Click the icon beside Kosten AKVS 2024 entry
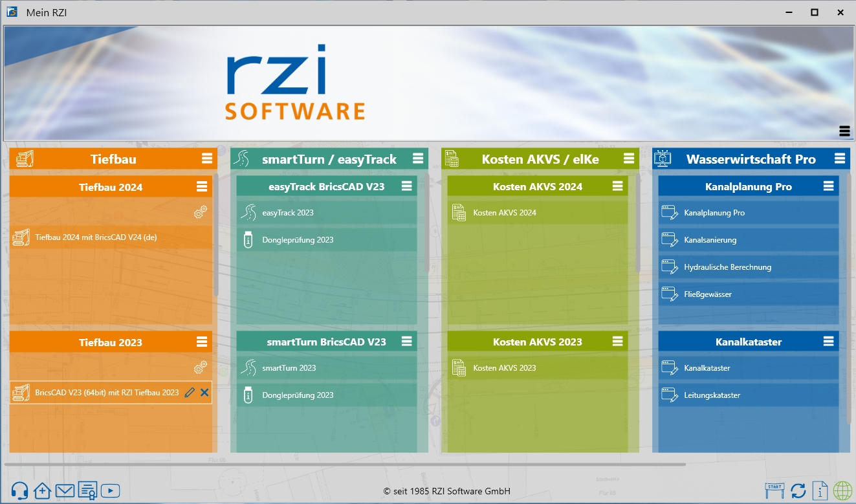The image size is (856, 504). coord(459,212)
